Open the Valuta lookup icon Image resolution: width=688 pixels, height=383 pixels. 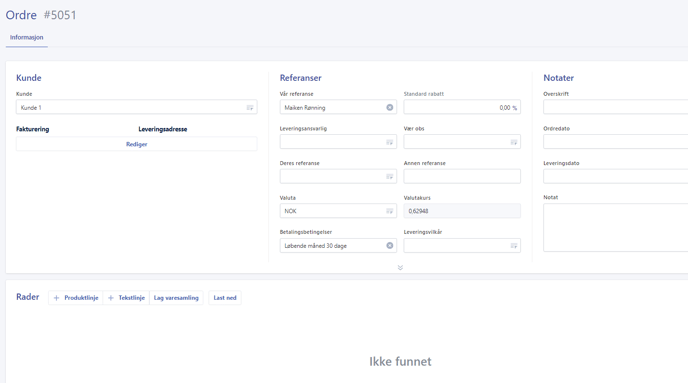click(x=389, y=211)
